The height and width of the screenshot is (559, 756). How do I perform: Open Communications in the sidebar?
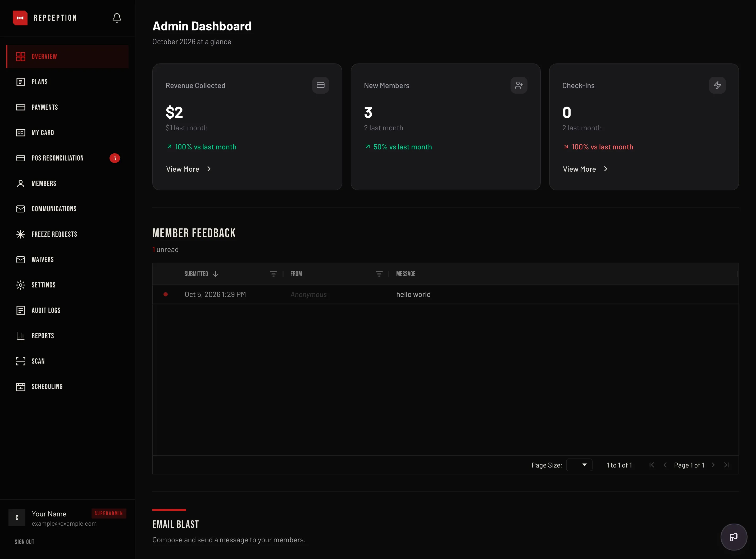click(68, 209)
